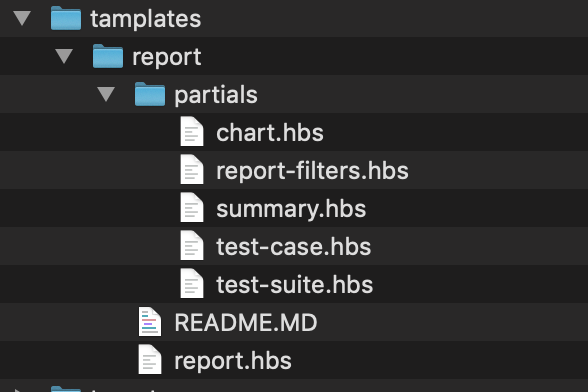The width and height of the screenshot is (588, 392).
Task: Select the report-filters.hbs file name
Action: pyautogui.click(x=312, y=171)
